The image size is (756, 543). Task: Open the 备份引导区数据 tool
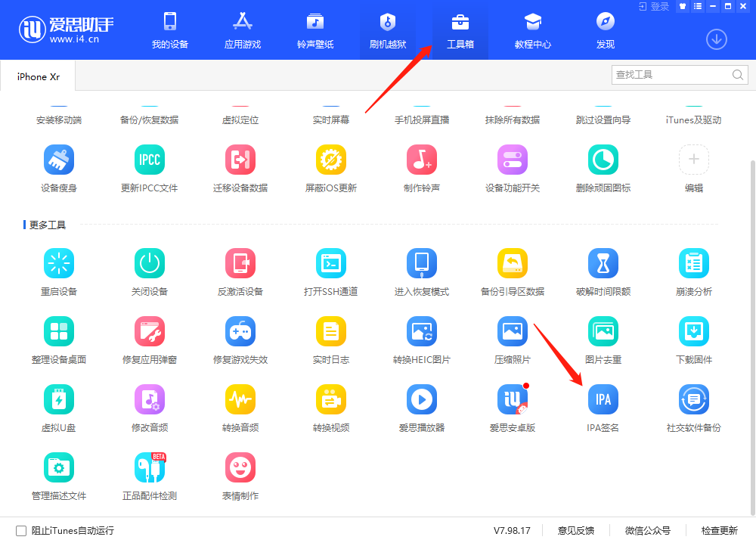[x=513, y=263]
